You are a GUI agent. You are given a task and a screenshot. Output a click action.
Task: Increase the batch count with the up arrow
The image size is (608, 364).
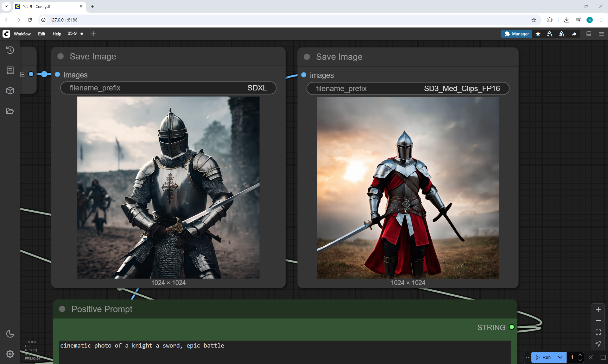pyautogui.click(x=580, y=355)
